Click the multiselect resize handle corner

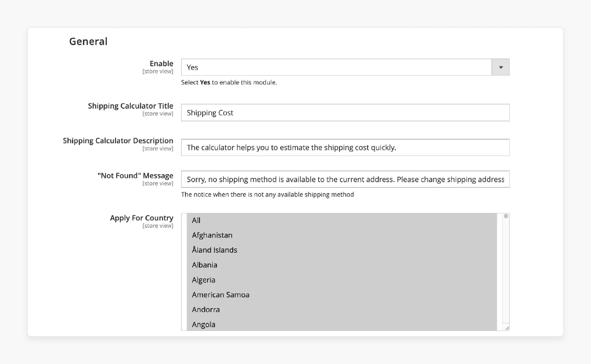[x=507, y=328]
